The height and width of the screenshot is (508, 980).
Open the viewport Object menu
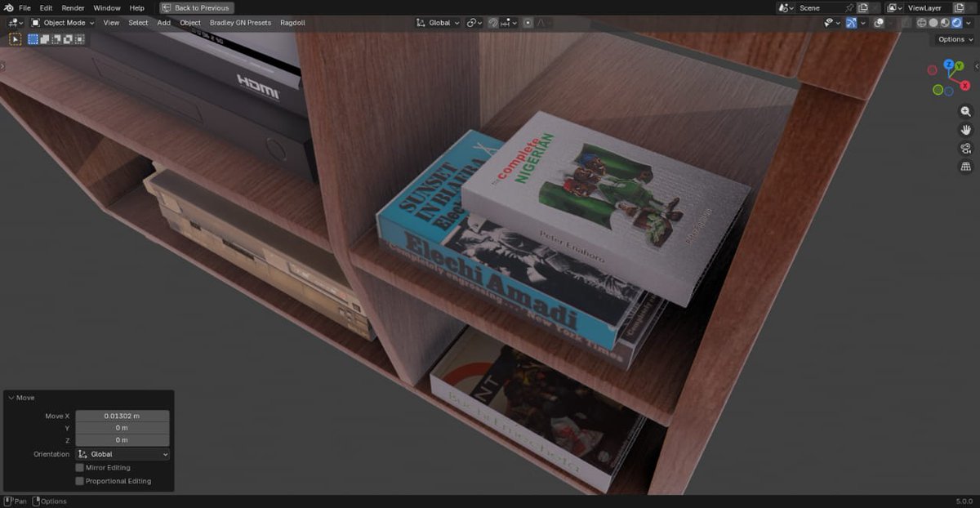pyautogui.click(x=190, y=23)
